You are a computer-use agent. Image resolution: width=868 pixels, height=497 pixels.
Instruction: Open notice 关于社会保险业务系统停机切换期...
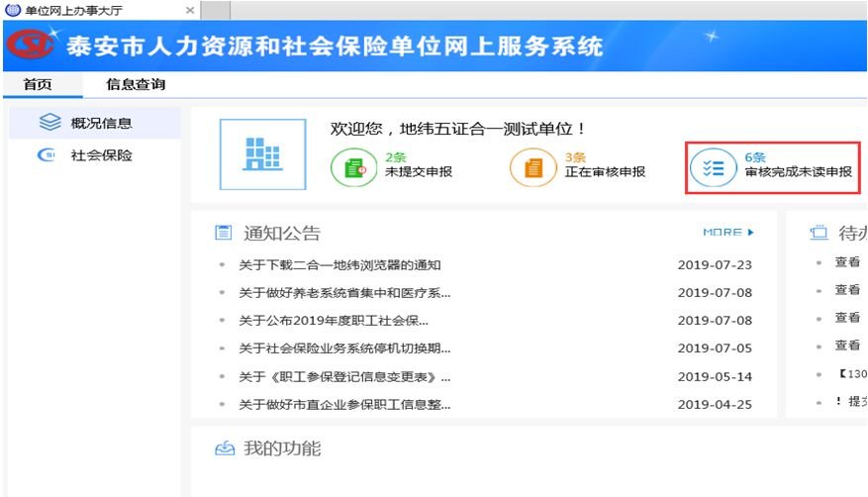click(344, 348)
